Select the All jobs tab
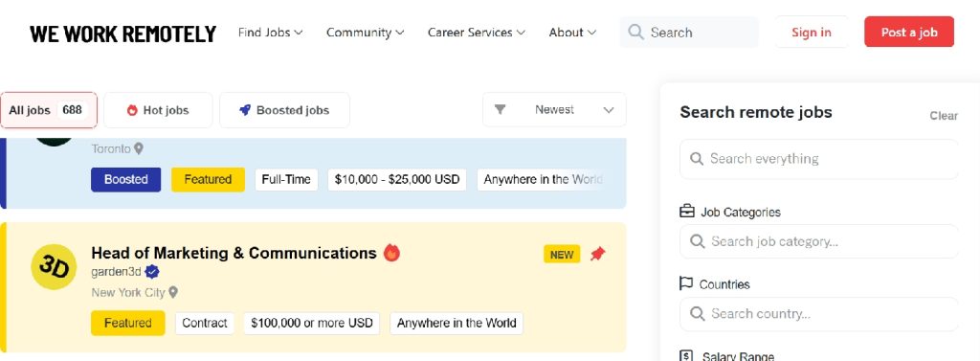The height and width of the screenshot is (361, 980). click(x=49, y=110)
